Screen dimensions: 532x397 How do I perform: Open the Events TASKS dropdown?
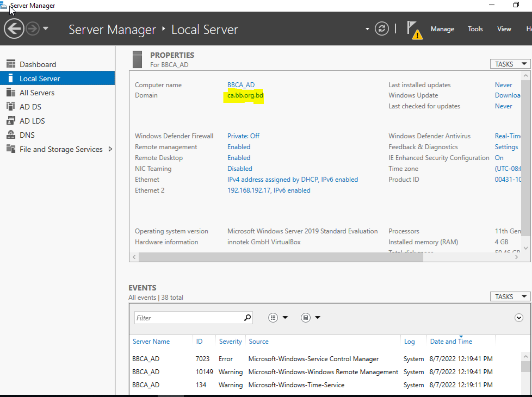coord(510,297)
